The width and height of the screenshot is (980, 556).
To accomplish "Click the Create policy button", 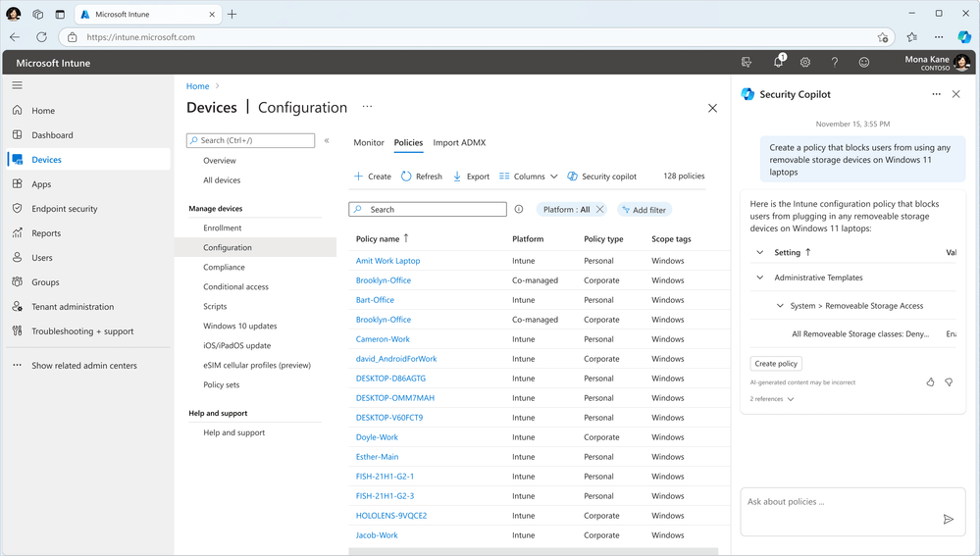I will 776,364.
